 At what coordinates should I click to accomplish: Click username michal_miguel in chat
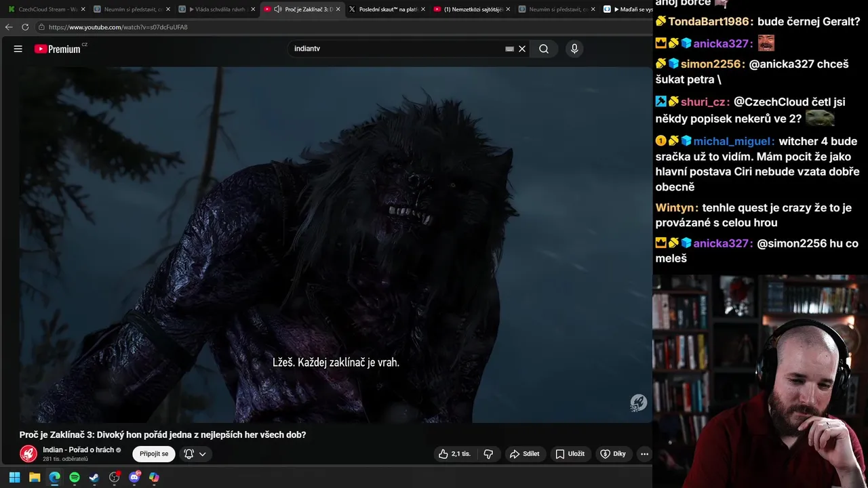(734, 142)
